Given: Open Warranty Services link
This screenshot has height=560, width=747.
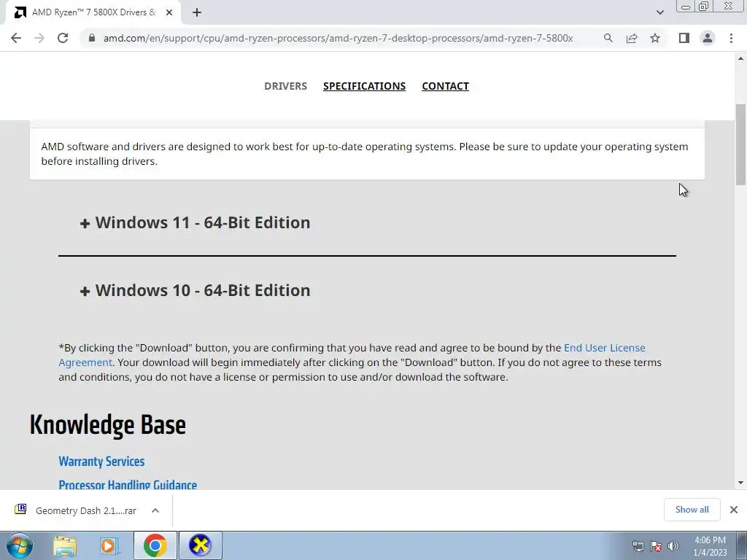Looking at the screenshot, I should 101,462.
